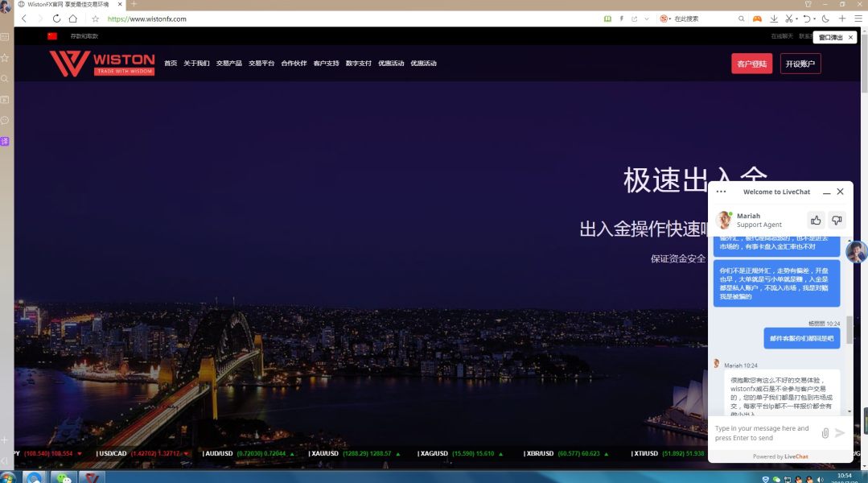
Task: Go to the browser home page icon
Action: (73, 19)
